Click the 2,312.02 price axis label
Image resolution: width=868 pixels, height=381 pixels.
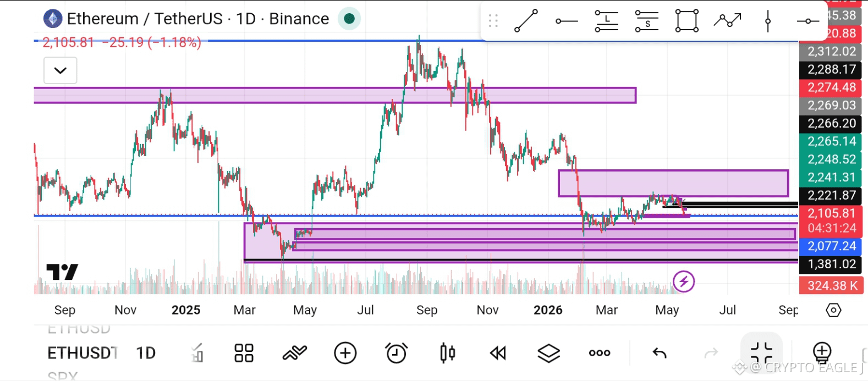(831, 51)
